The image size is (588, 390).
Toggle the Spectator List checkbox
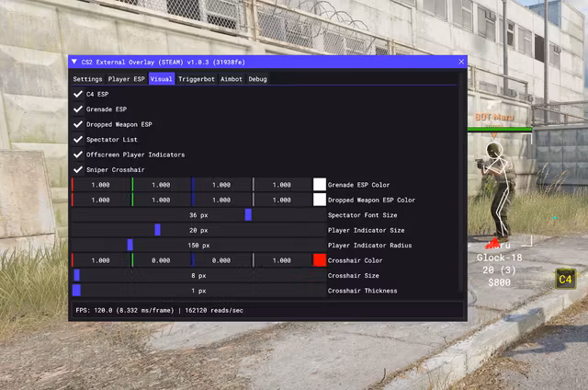pos(78,140)
